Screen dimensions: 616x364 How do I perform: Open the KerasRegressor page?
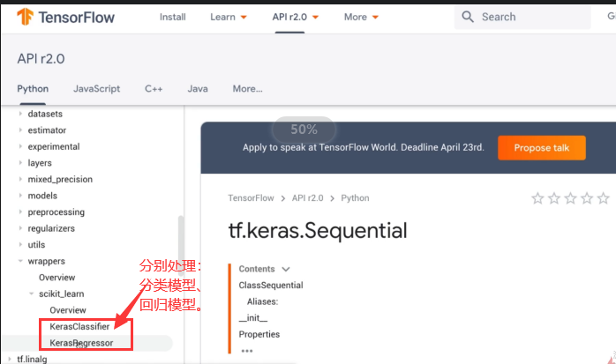81,343
